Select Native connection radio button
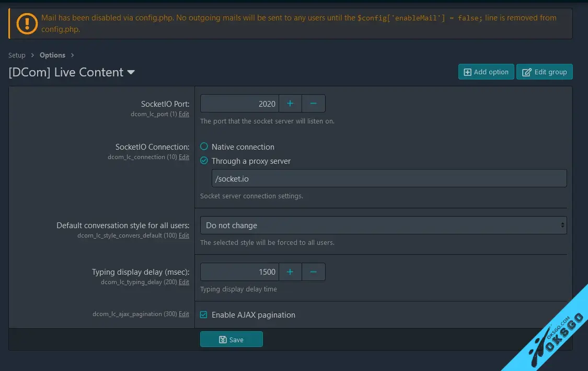 coord(204,147)
